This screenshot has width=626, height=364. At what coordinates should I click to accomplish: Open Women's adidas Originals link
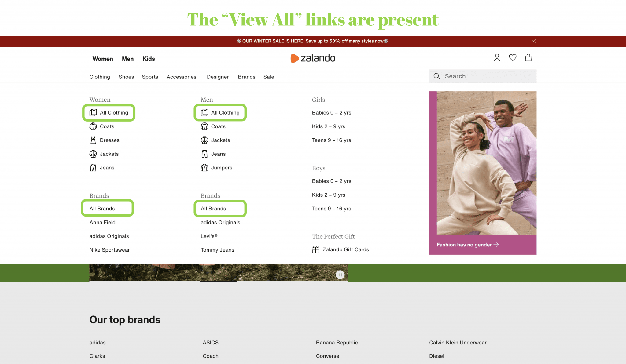tap(109, 236)
